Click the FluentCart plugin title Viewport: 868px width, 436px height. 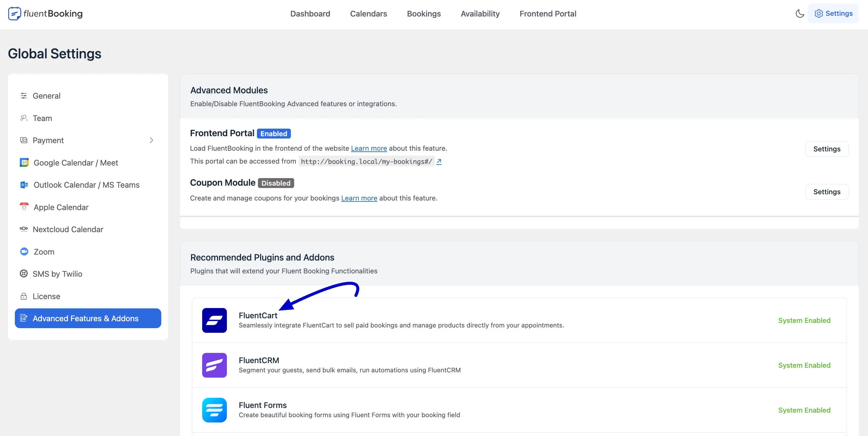point(258,315)
